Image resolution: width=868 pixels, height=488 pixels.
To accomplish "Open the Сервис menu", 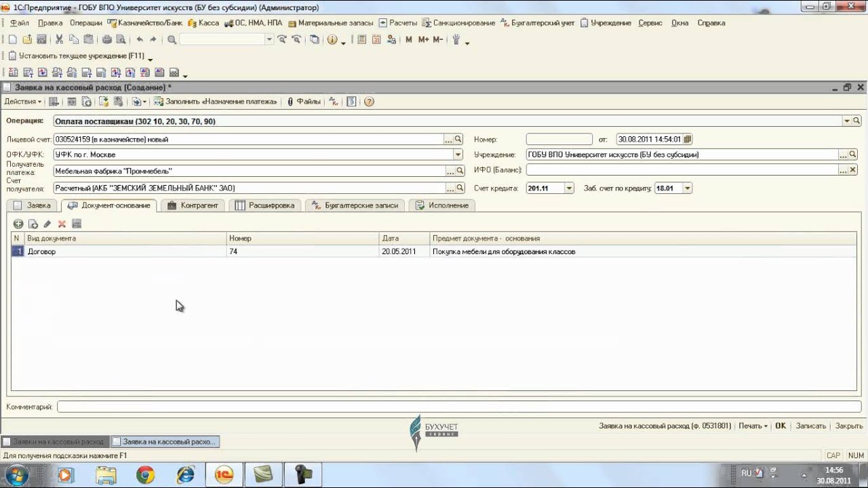I will (x=650, y=22).
